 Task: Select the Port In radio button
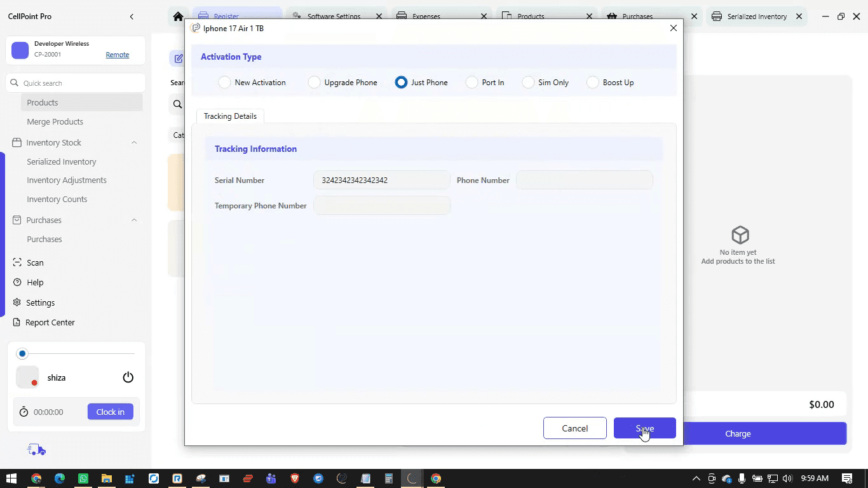point(471,83)
